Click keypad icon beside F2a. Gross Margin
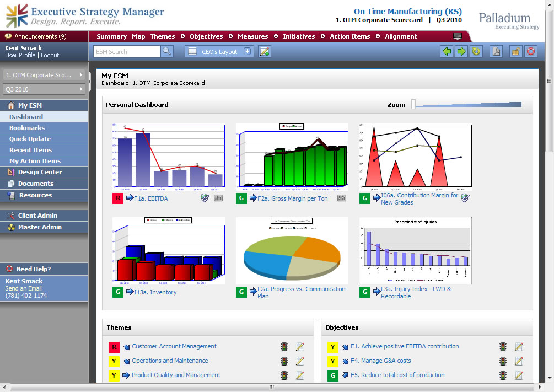 tap(342, 198)
